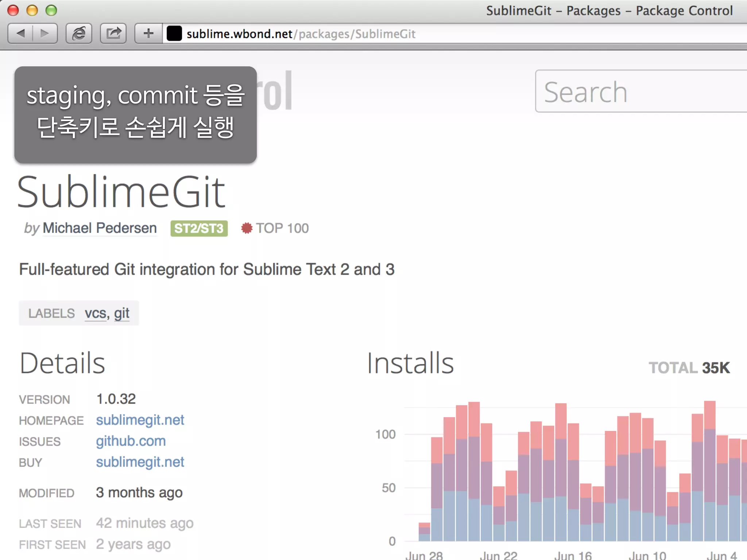Open the vcs label link
The width and height of the screenshot is (747, 560).
tap(95, 313)
